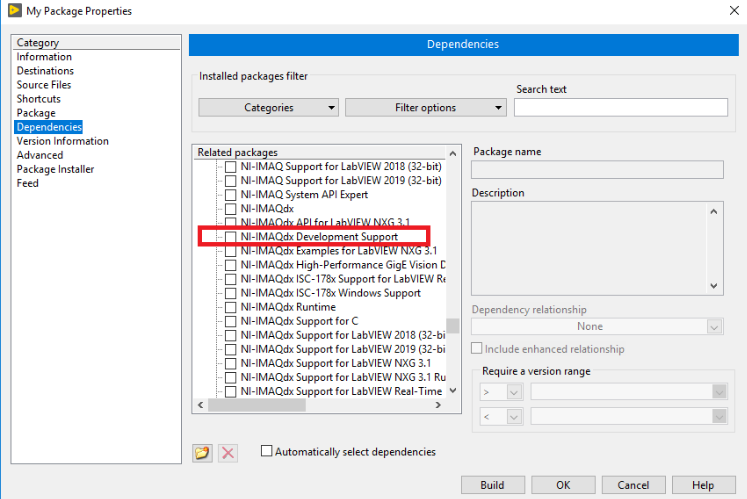
Task: Check NI-IMAQdx Runtime checkbox
Action: (231, 307)
